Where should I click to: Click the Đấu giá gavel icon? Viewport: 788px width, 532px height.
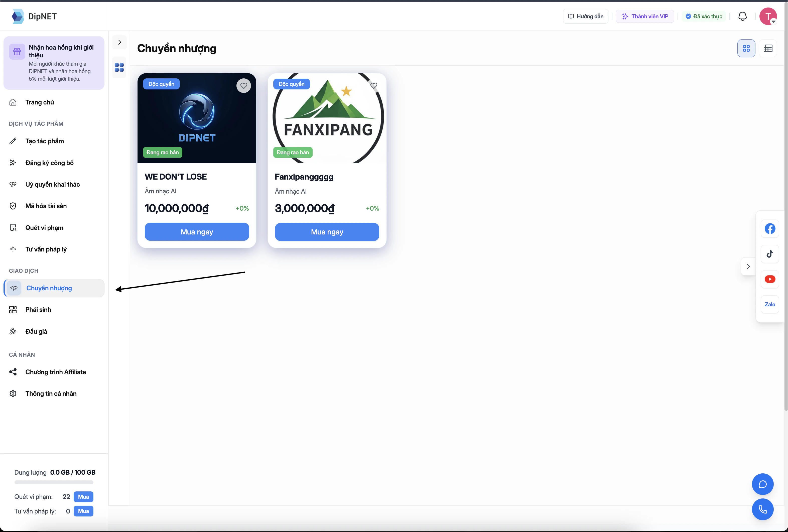pyautogui.click(x=13, y=331)
